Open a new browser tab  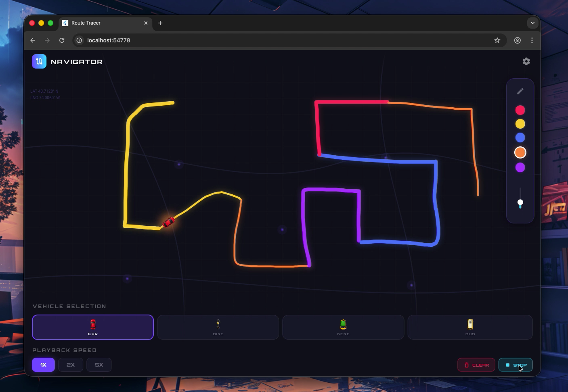tap(160, 23)
